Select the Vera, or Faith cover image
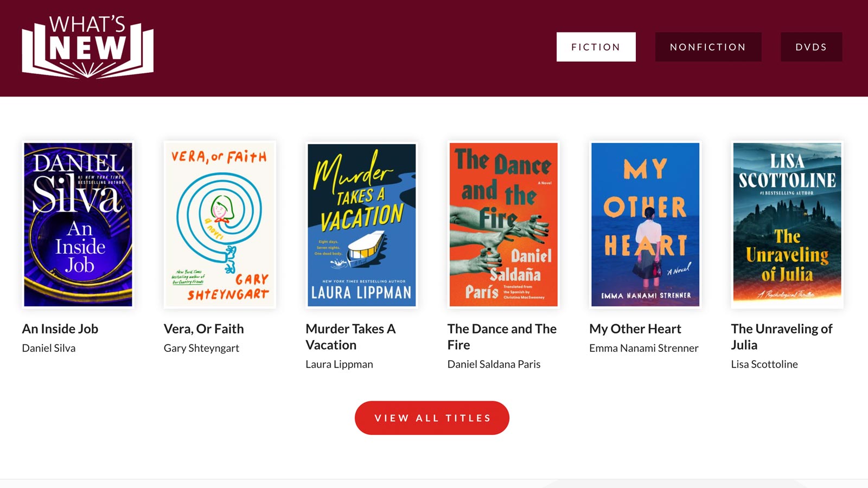The image size is (868, 488). (220, 224)
